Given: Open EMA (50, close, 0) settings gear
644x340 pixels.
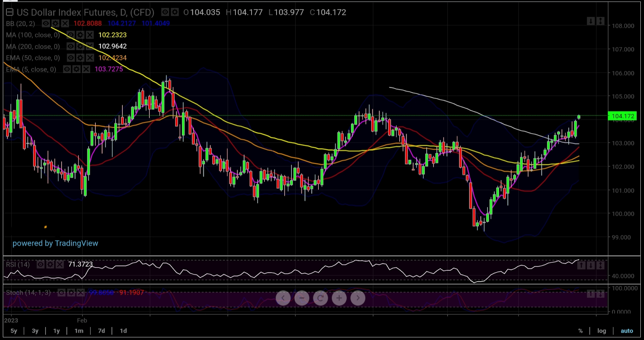Looking at the screenshot, I should point(80,58).
